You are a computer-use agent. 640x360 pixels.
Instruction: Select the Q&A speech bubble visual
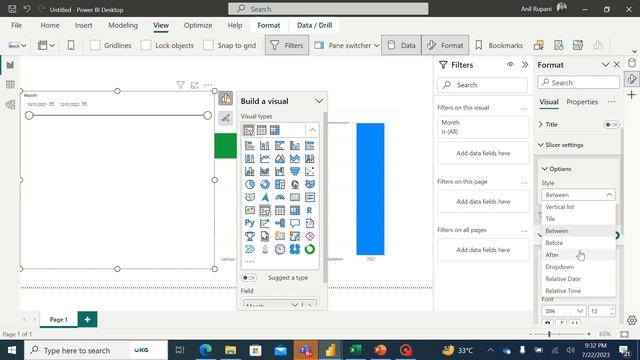point(295,223)
